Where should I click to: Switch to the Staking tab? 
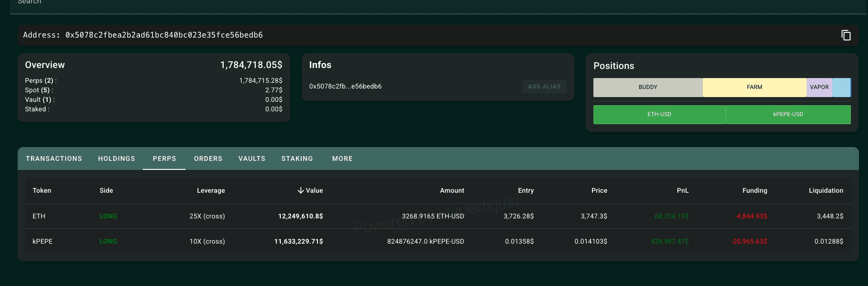(x=297, y=158)
